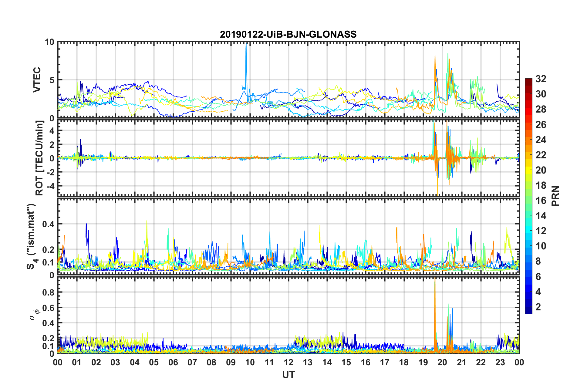Click the ROT panel y-tick -4
Image resolution: width=577 pixels, height=392 pixels.
50,185
